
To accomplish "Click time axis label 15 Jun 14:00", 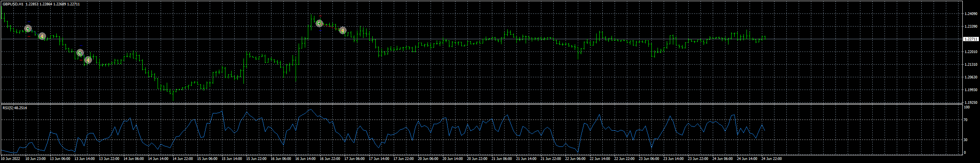I will (232, 158).
